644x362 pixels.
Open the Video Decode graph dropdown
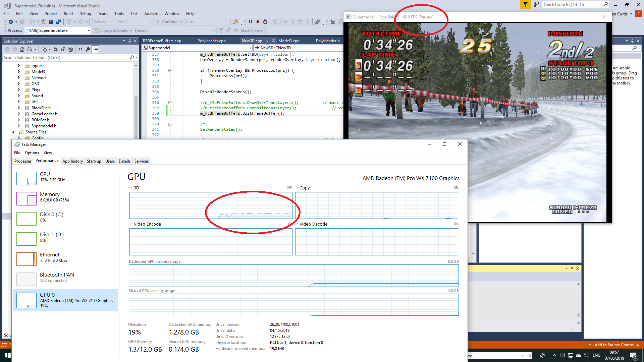[297, 224]
